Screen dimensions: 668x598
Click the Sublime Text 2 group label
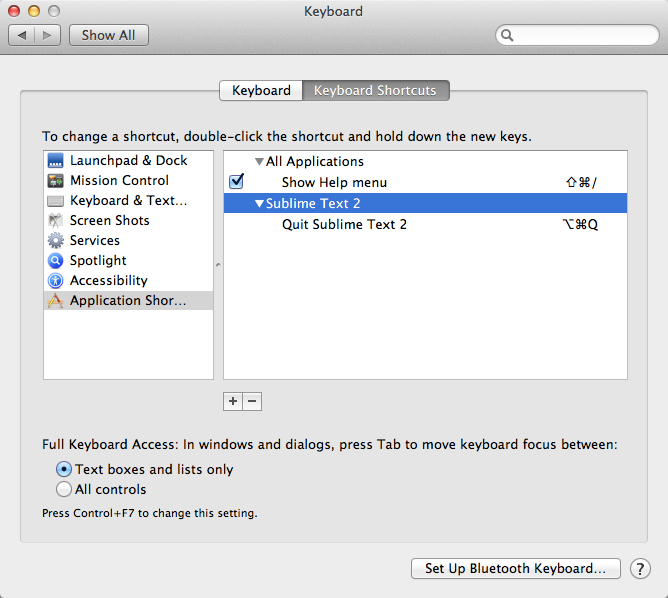pos(313,204)
